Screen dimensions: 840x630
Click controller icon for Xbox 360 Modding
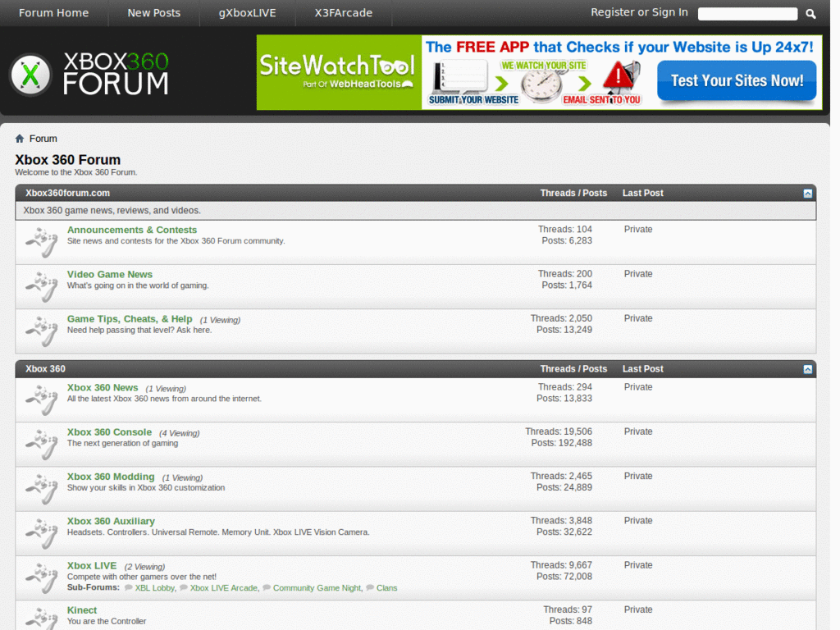point(42,489)
